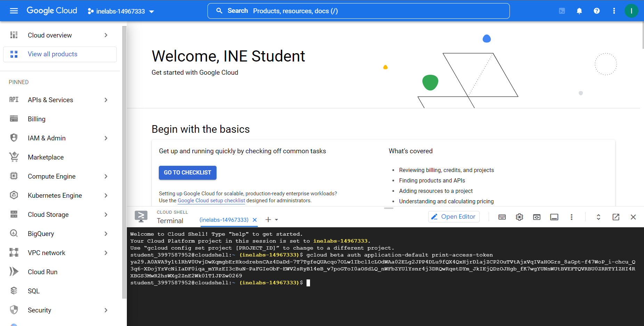This screenshot has height=326, width=644.
Task: Expand Kubernetes Engine submenu arrow
Action: pyautogui.click(x=106, y=195)
